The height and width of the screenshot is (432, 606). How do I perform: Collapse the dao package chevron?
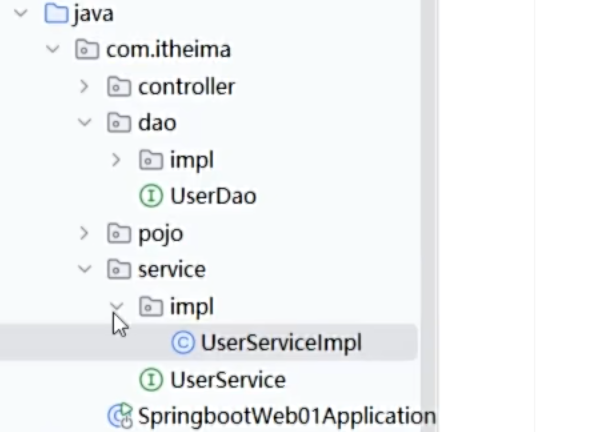(x=85, y=123)
